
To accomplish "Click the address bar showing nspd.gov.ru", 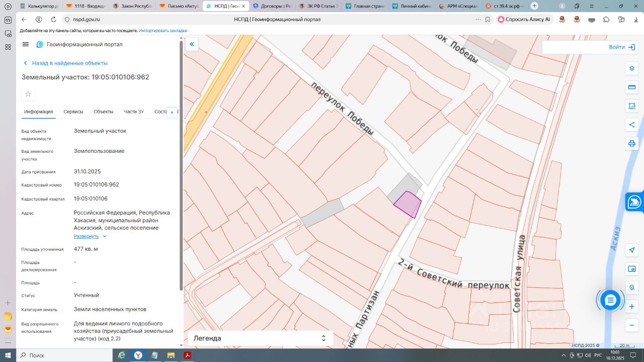I will 86,20.
